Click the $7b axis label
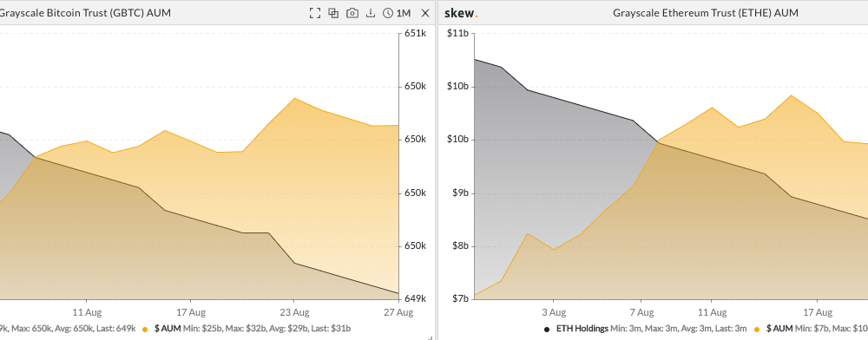 [460, 299]
